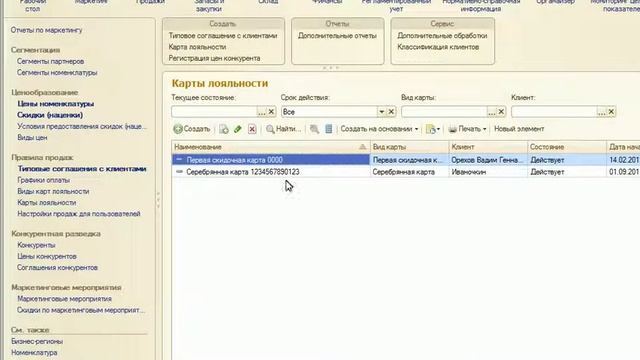Click the green Создать button icon
640x360 pixels.
[178, 129]
